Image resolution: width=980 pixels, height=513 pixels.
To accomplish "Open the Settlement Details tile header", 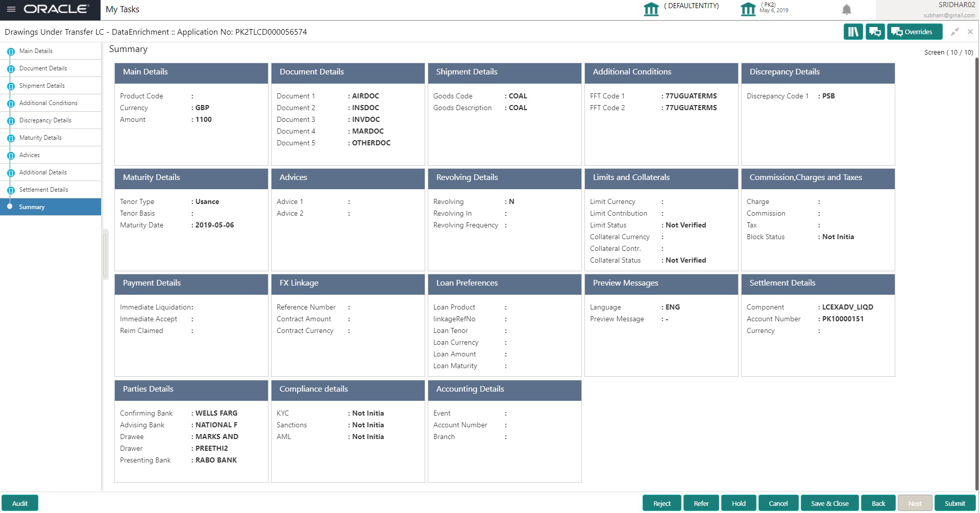I will (818, 284).
